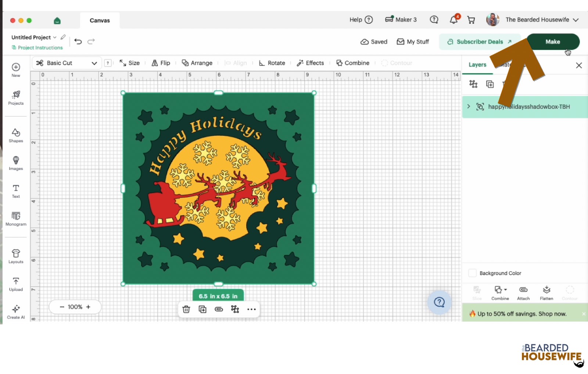The image size is (588, 374).
Task: Open the Shapes panel
Action: click(16, 135)
